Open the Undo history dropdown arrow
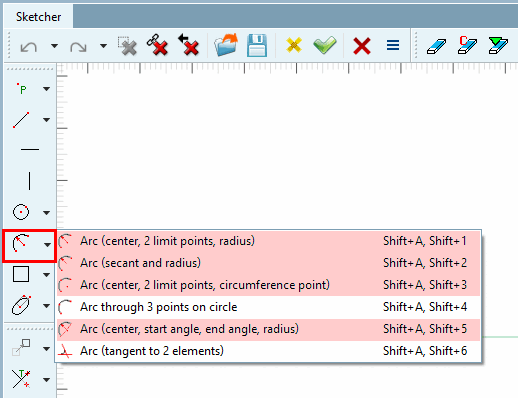Viewport: 518px width, 398px height. 54,46
